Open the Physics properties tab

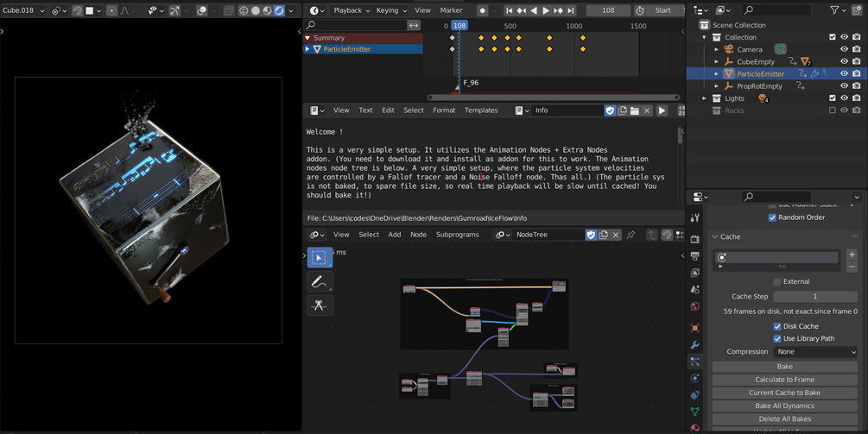[695, 378]
